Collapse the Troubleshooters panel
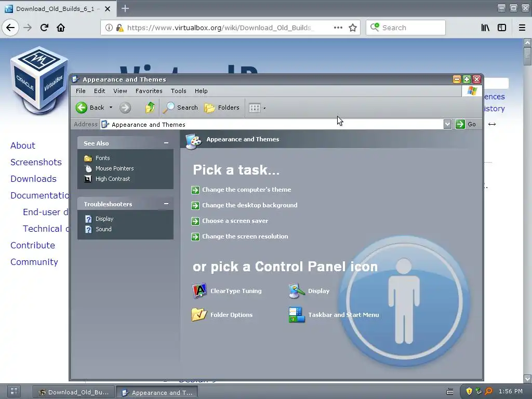Image resolution: width=532 pixels, height=399 pixels. click(x=166, y=204)
